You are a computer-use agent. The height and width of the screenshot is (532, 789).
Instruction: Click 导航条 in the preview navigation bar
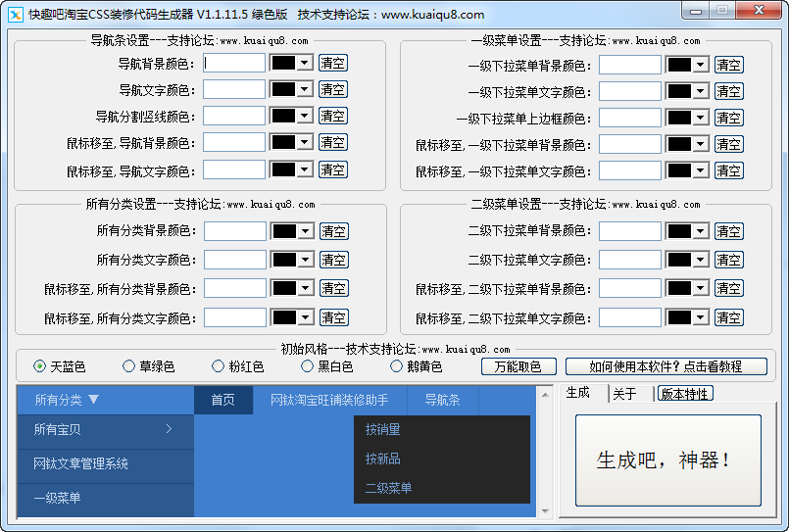[x=442, y=400]
